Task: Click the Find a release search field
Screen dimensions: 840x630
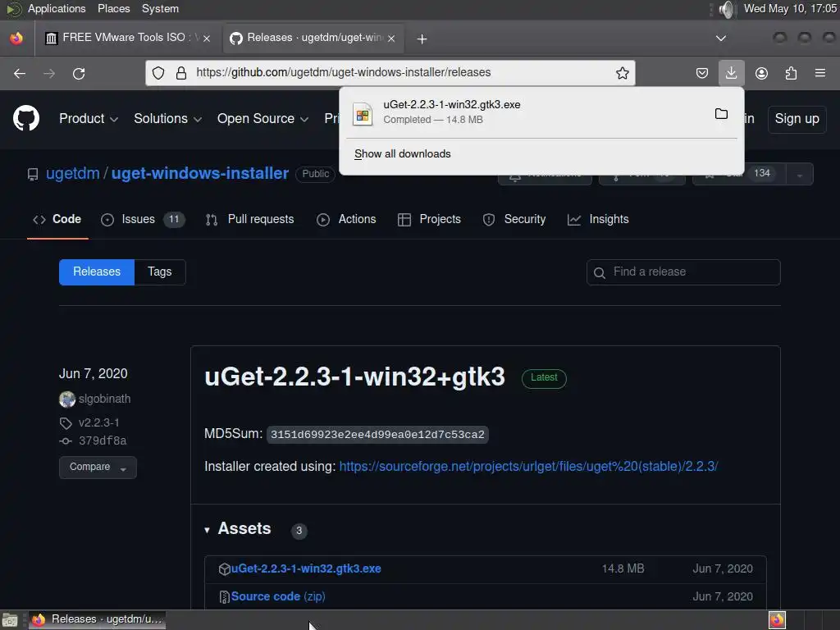Action: [683, 272]
